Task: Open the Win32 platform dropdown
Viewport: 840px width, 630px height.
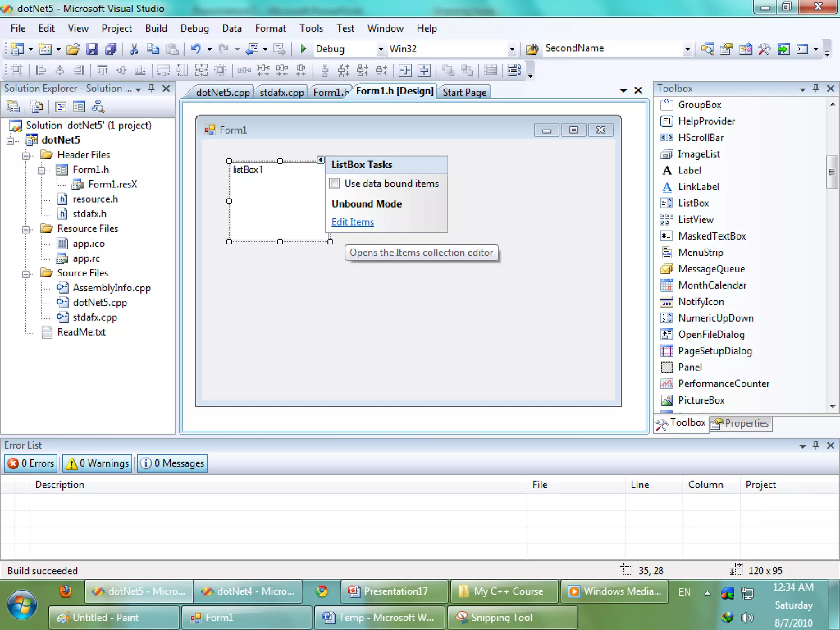Action: tap(511, 49)
